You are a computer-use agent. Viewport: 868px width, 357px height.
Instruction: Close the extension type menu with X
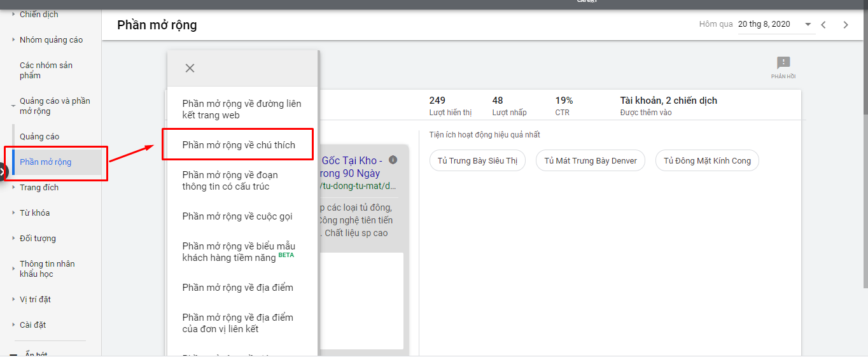point(190,68)
